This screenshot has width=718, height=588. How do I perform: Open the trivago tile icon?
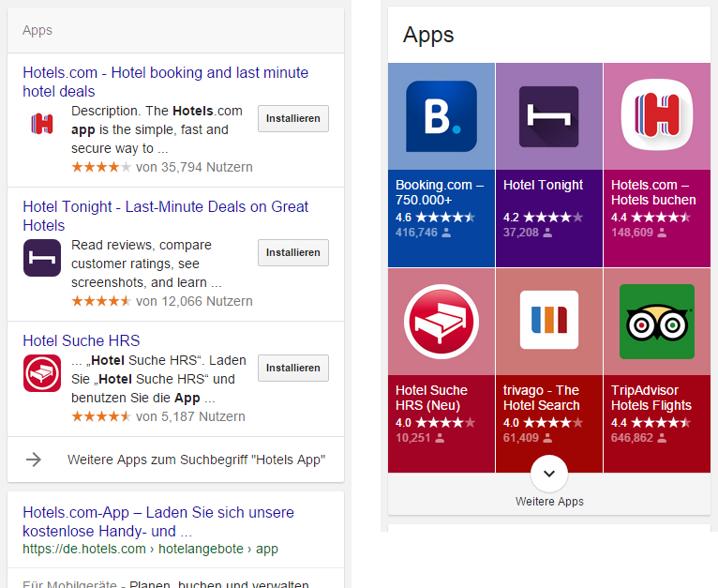coord(549,320)
